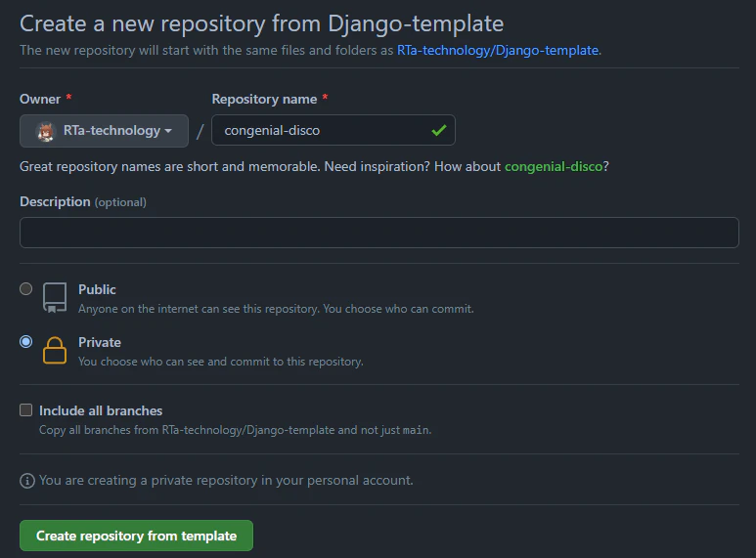
Task: Click the Public repository book icon
Action: point(55,298)
